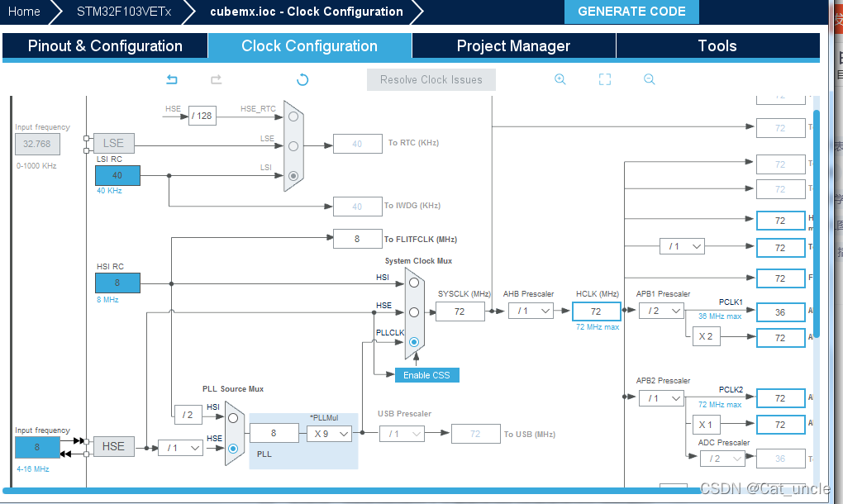Click the LSE input frequency 32.768 field
This screenshot has width=843, height=504.
37,144
